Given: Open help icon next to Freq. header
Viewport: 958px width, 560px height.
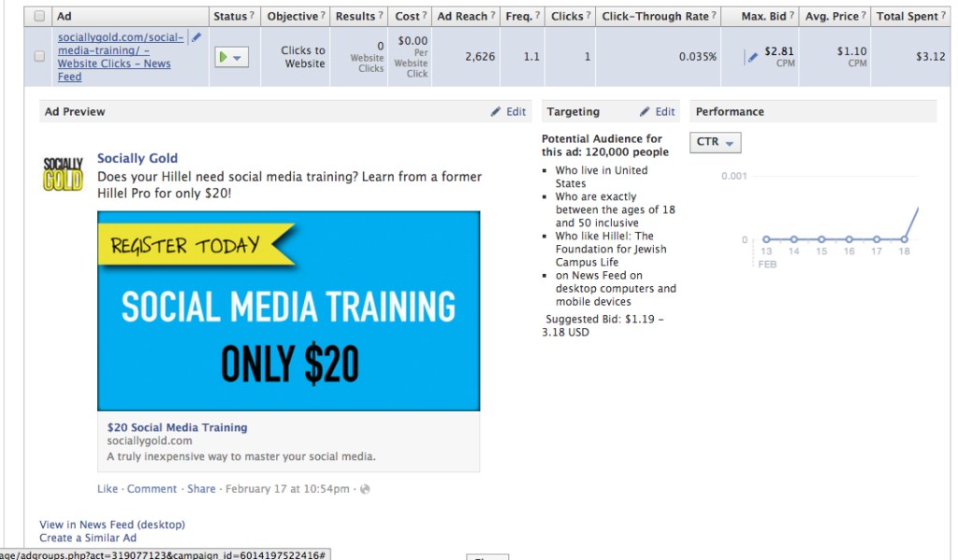Looking at the screenshot, I should [x=538, y=15].
